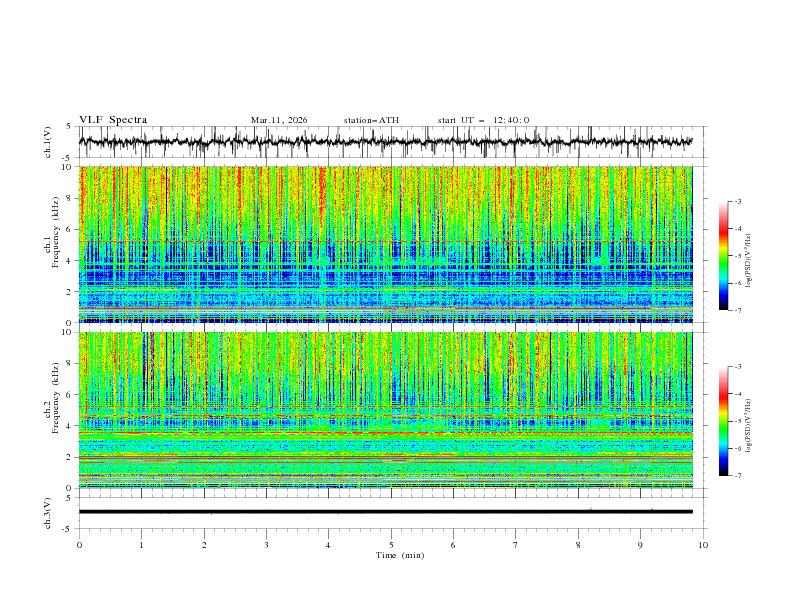This screenshot has width=792, height=612.
Task: Click time axis tick label "3"
Action: pos(266,545)
